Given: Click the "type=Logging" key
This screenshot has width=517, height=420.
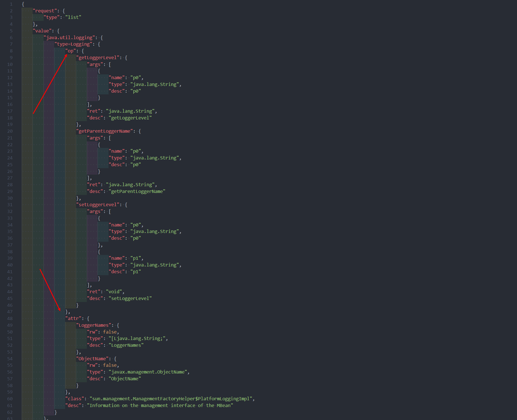Looking at the screenshot, I should (73, 44).
